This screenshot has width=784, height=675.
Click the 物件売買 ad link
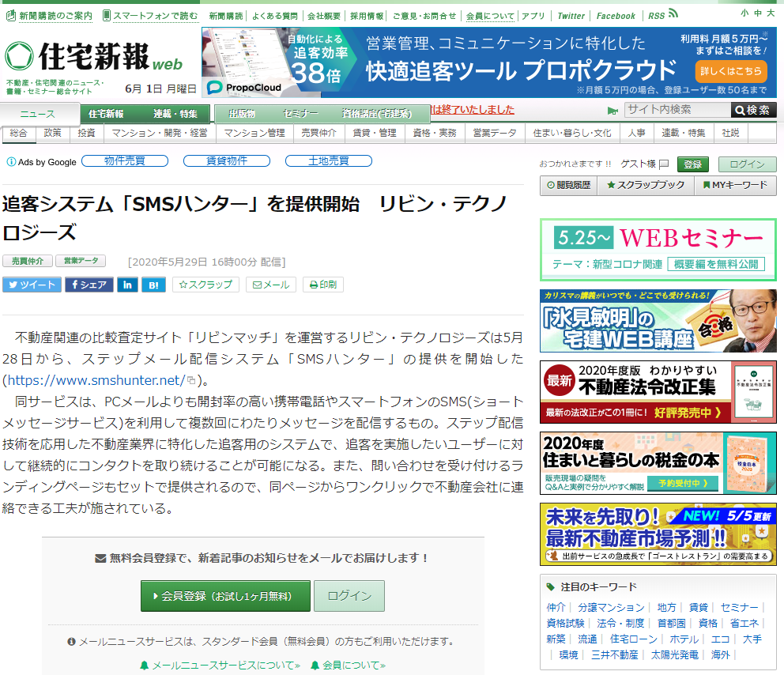click(x=125, y=161)
